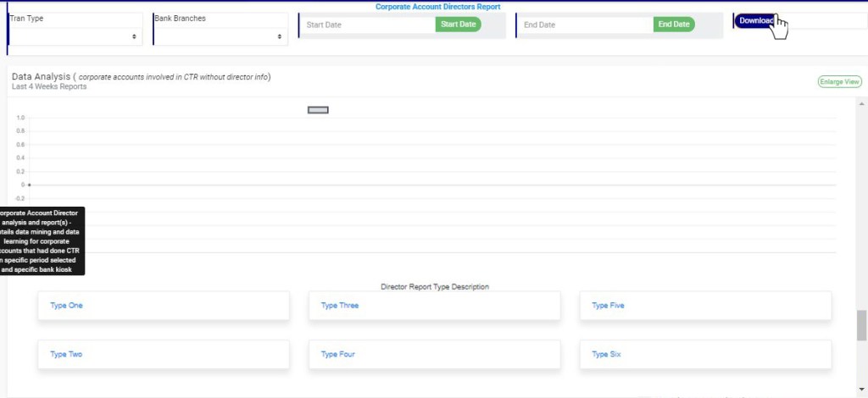Click the scrollbar down arrow
The height and width of the screenshot is (398, 868).
coord(861,390)
